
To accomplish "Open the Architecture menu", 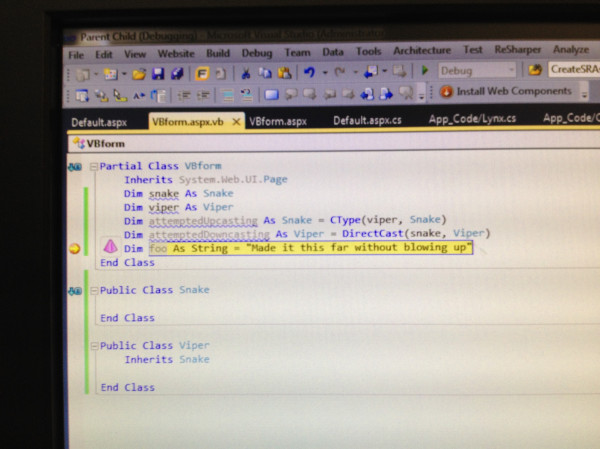I will coord(422,51).
